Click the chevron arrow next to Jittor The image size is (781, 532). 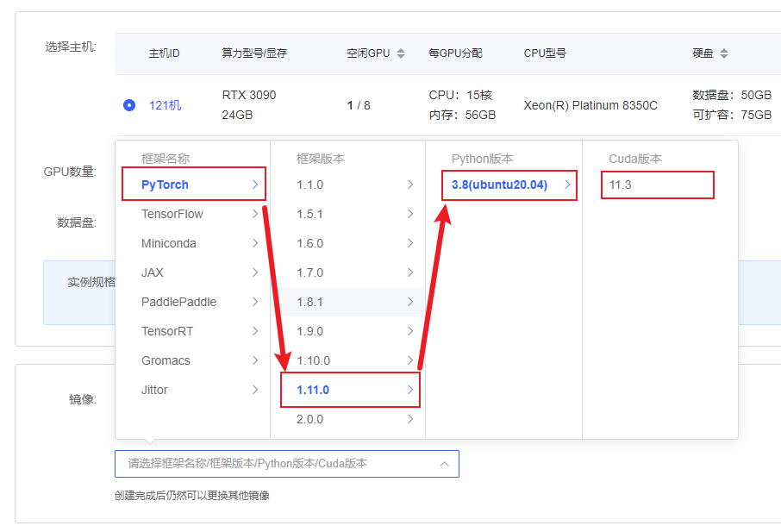pos(254,390)
